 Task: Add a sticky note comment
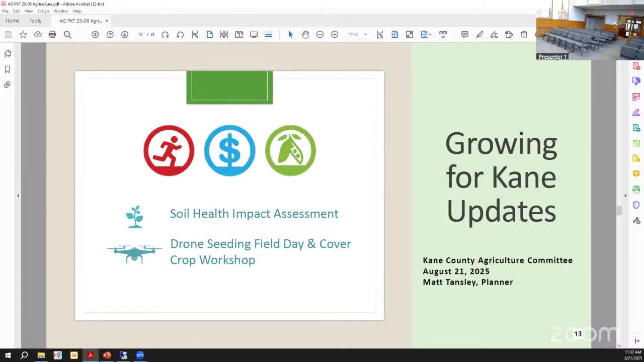(x=465, y=34)
